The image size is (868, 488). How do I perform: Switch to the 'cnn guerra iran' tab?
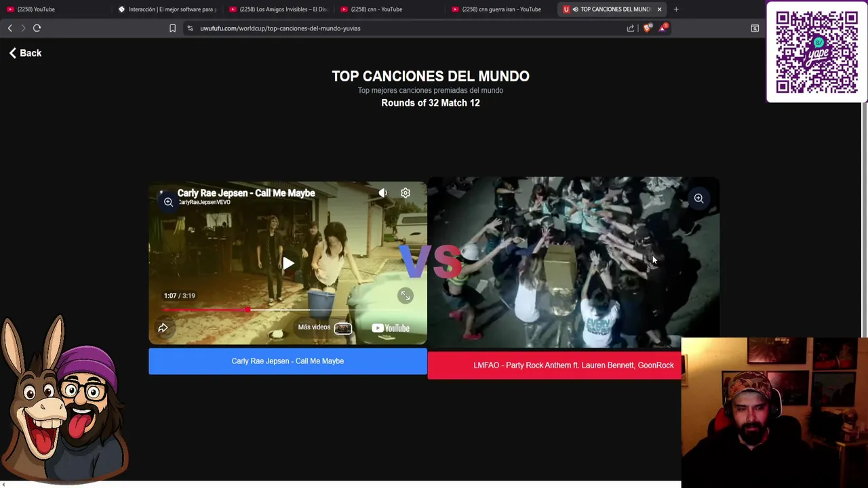point(500,9)
